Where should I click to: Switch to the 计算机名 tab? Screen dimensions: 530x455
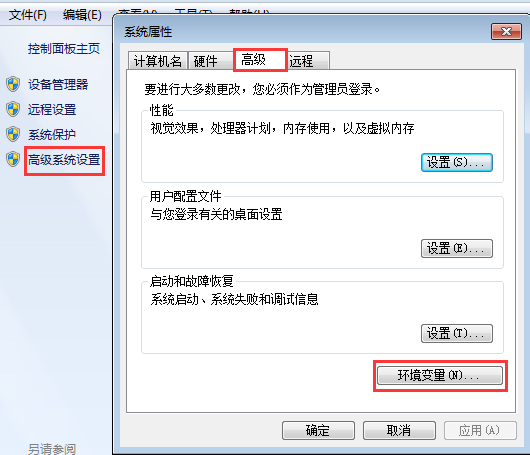pos(158,61)
